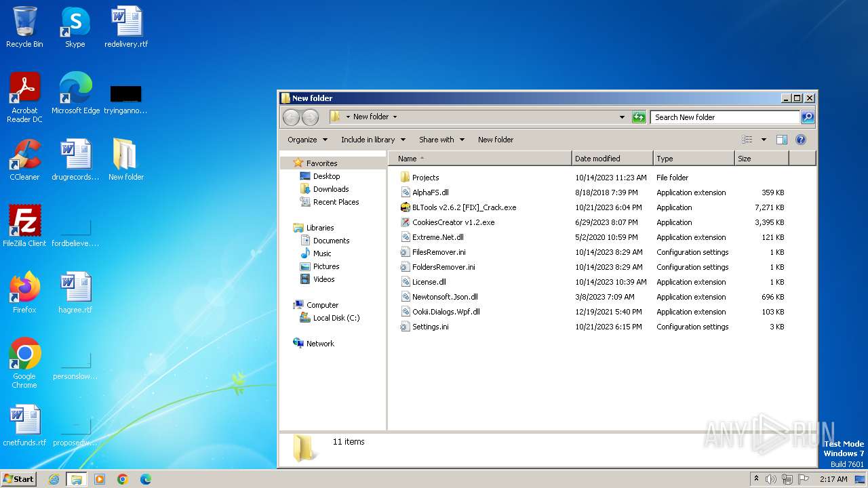Sort by Date modified column

pyautogui.click(x=612, y=159)
